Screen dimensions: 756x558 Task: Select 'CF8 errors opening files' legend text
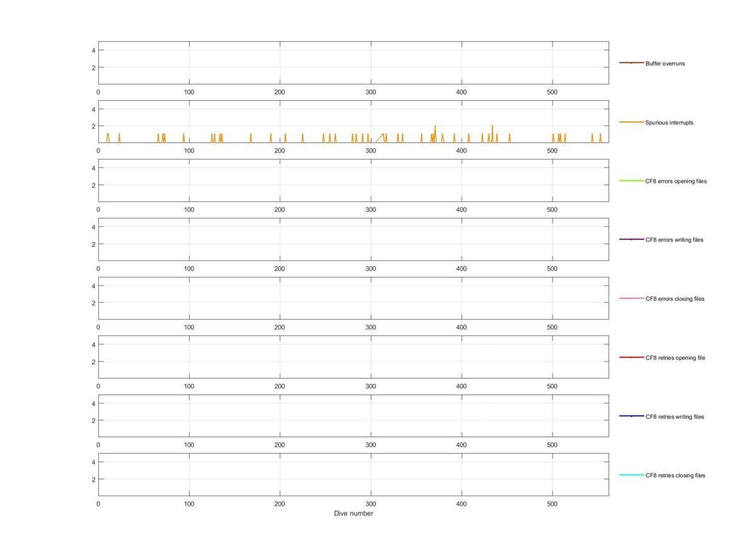click(676, 181)
